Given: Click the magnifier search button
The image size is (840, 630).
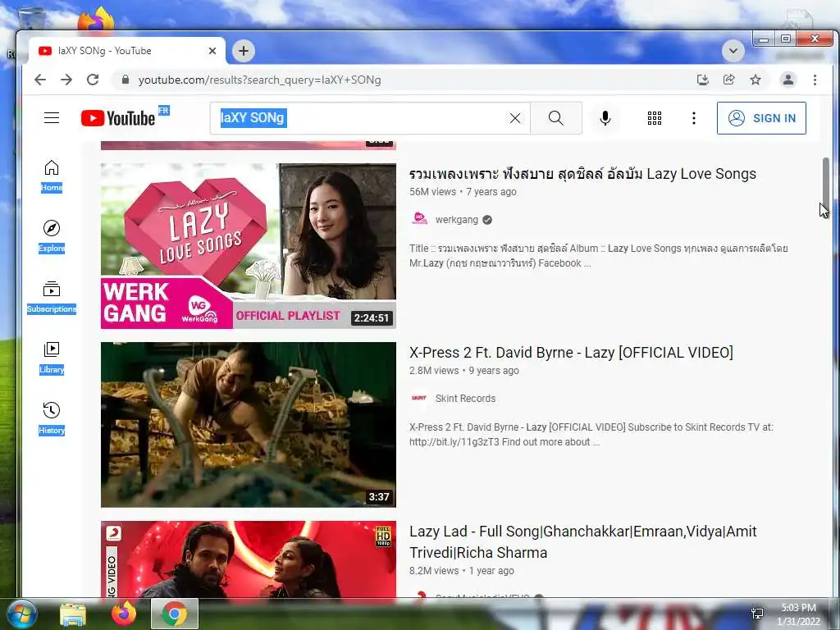Looking at the screenshot, I should [556, 118].
